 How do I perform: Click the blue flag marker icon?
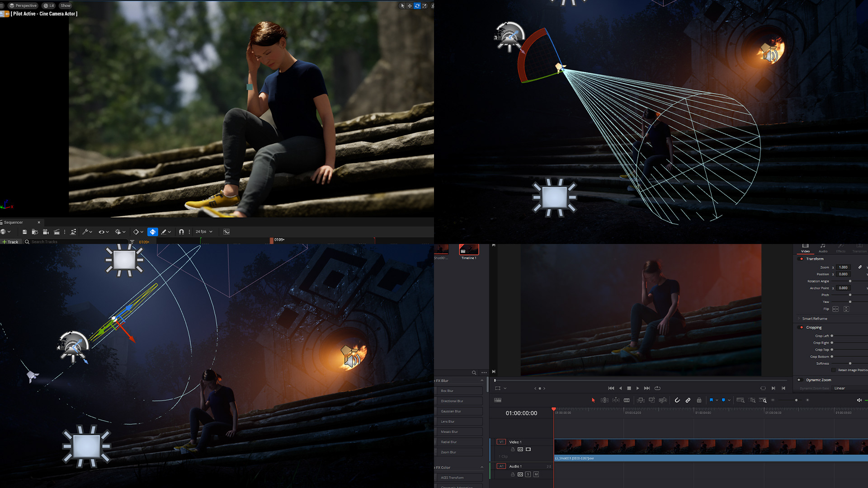coord(711,400)
